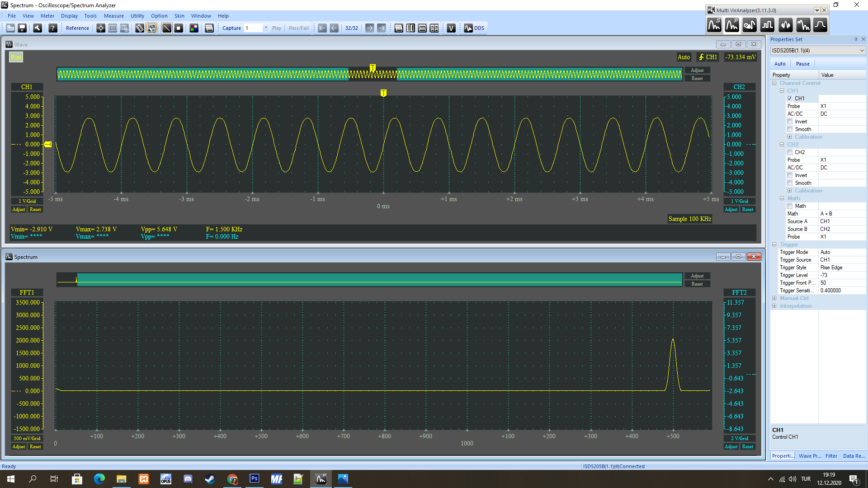This screenshot has height=488, width=868.
Task: Click Adjust beside Wave overview strip
Action: tap(697, 70)
